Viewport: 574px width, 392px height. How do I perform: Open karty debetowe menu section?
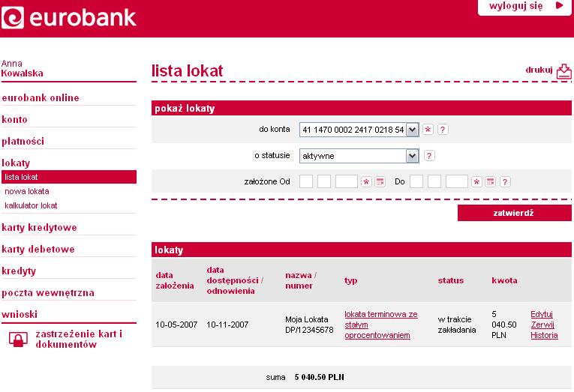click(x=38, y=250)
